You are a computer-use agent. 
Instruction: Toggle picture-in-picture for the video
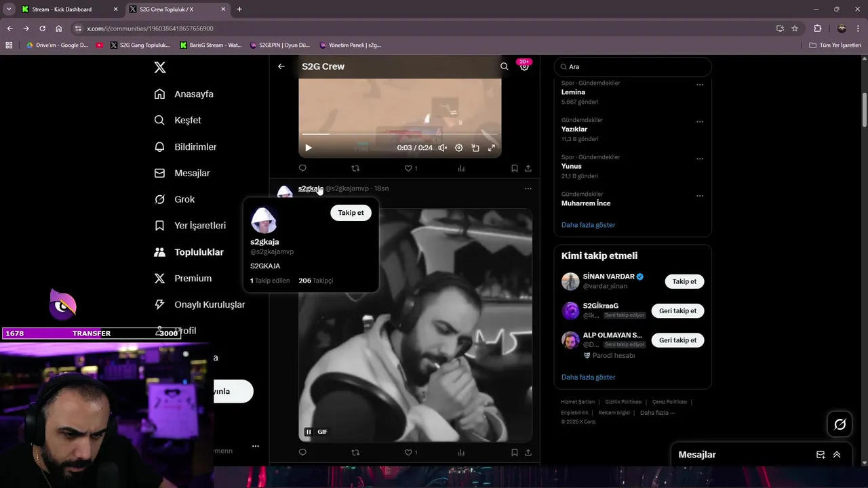tap(475, 148)
